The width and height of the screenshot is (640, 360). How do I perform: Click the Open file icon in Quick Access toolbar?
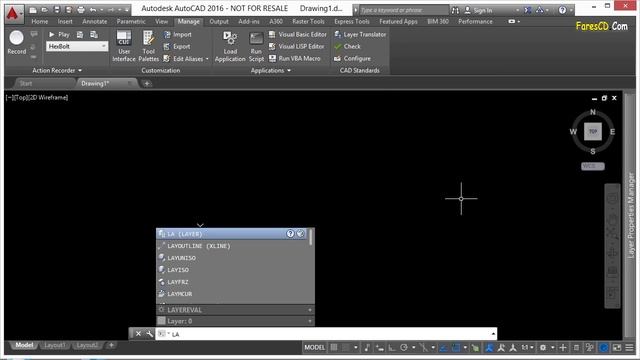tap(44, 10)
